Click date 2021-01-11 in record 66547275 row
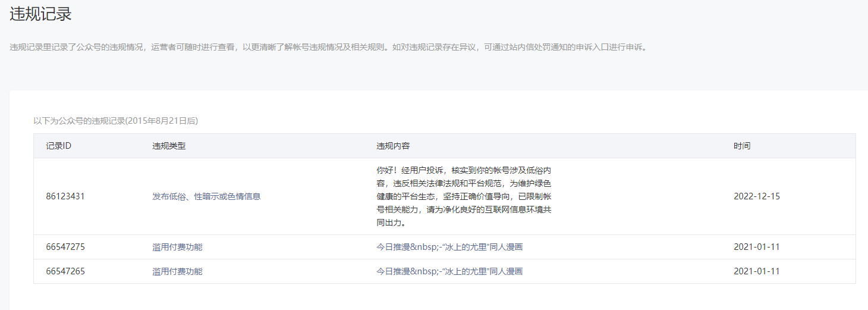The width and height of the screenshot is (868, 310). click(756, 247)
